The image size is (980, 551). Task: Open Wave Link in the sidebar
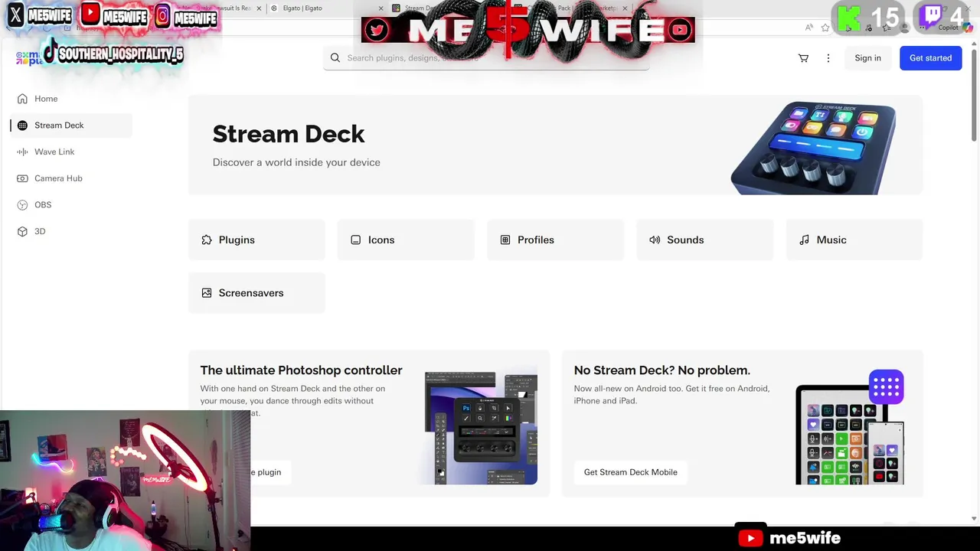point(70,152)
